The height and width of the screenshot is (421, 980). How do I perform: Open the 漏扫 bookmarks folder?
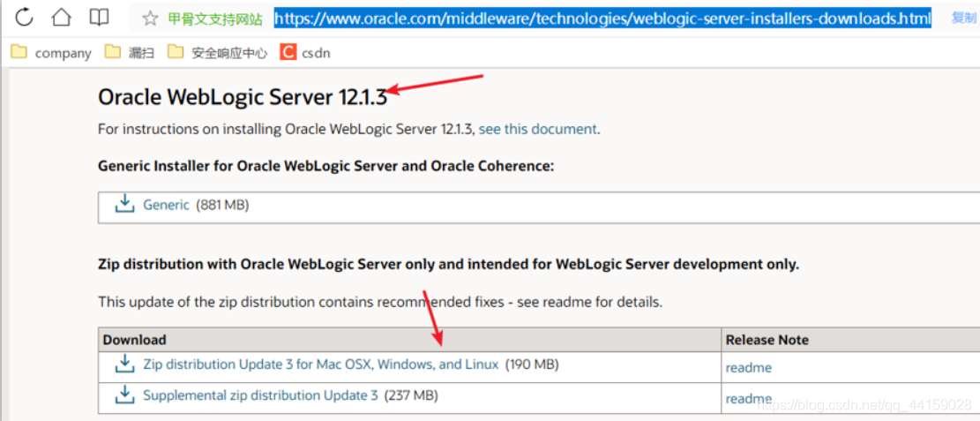pos(130,53)
